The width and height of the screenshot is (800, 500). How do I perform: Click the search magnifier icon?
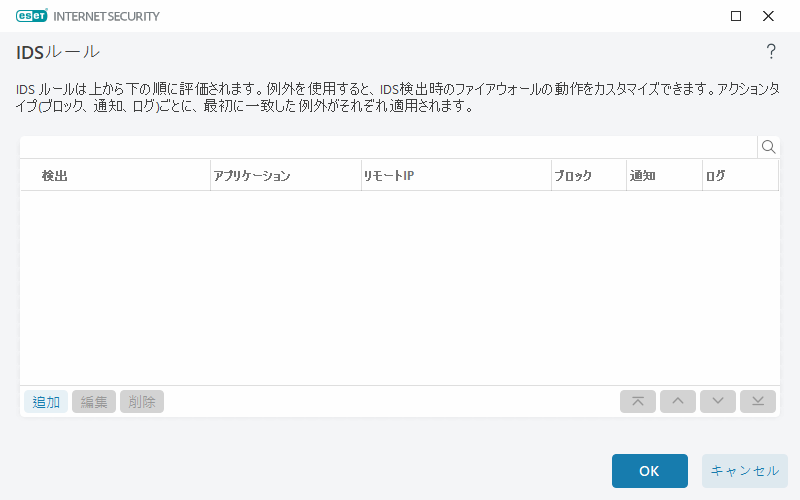coord(768,147)
